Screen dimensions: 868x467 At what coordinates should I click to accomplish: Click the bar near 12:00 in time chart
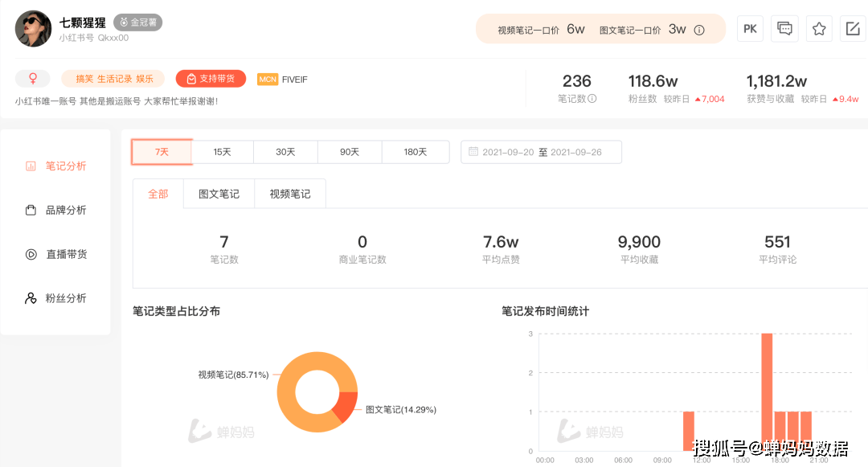(689, 431)
